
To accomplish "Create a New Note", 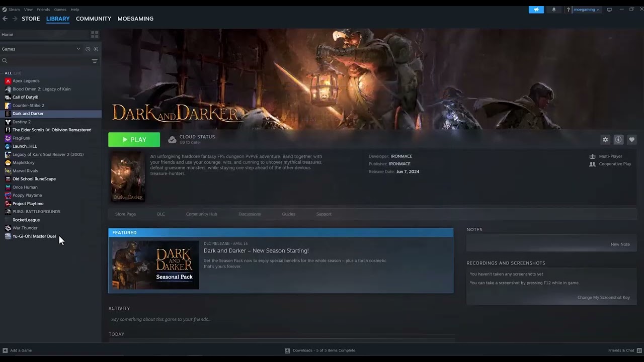I will click(620, 244).
